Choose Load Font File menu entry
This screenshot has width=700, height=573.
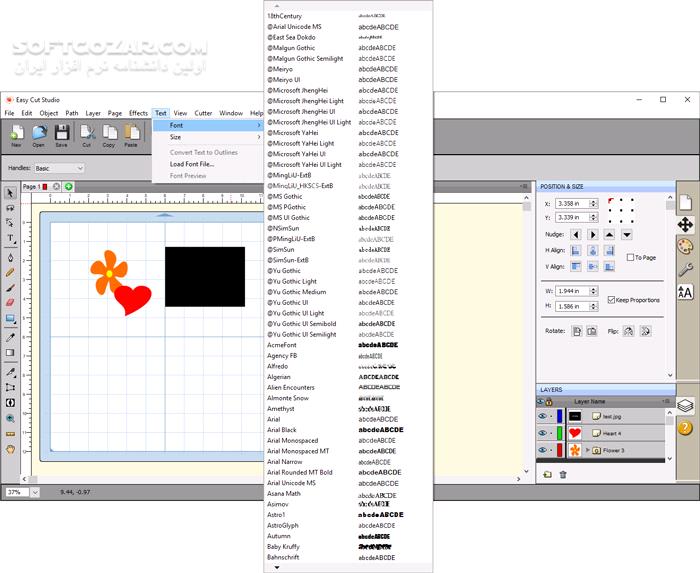click(192, 164)
